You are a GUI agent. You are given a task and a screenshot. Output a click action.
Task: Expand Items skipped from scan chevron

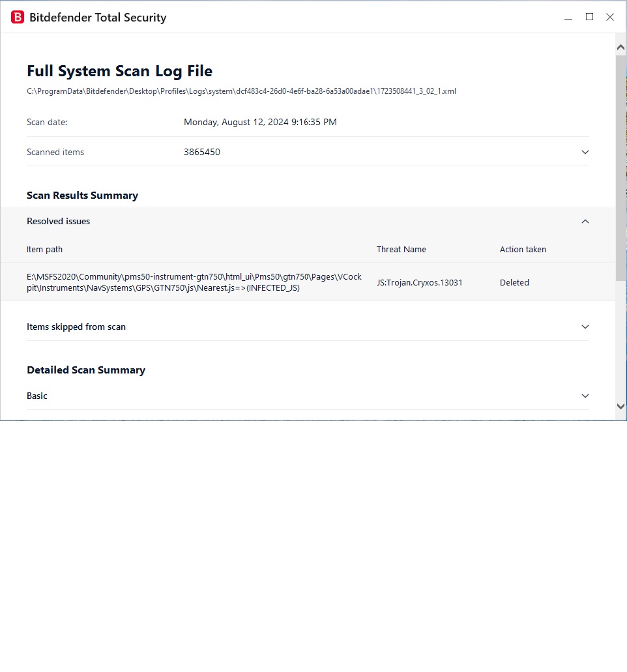[585, 327]
